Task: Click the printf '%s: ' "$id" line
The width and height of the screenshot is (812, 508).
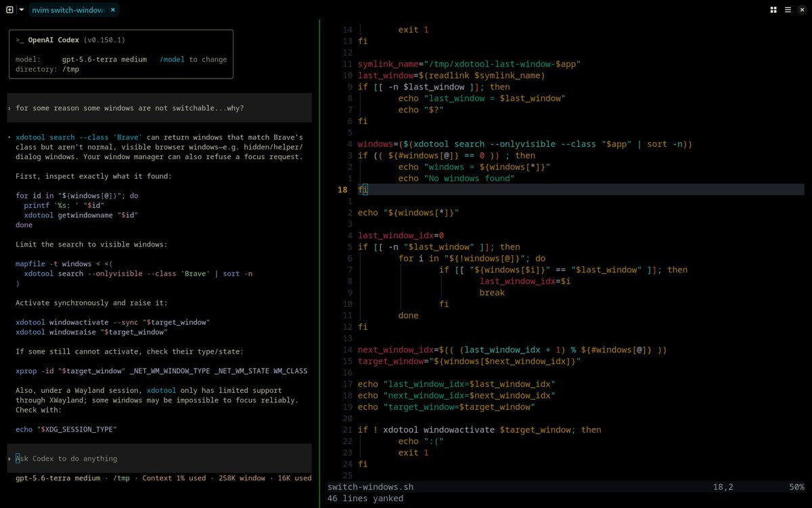Action: coord(63,205)
